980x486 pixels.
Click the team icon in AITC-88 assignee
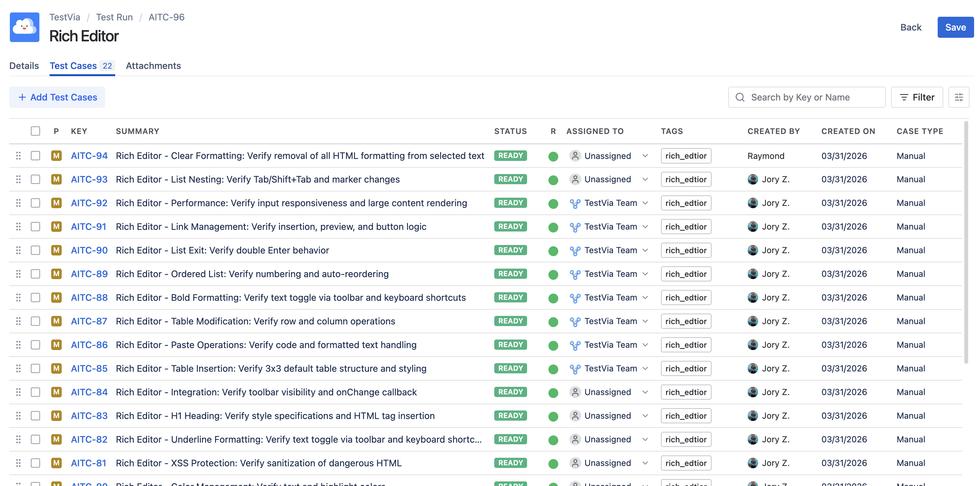[x=575, y=298]
